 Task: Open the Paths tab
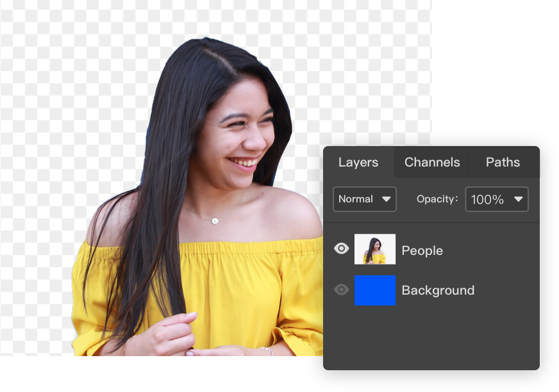coord(503,162)
